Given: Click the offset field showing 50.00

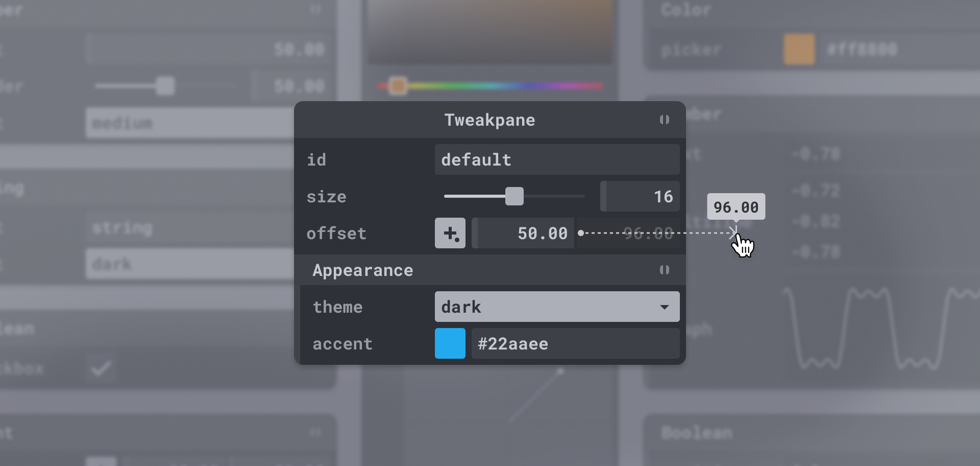Looking at the screenshot, I should point(523,233).
